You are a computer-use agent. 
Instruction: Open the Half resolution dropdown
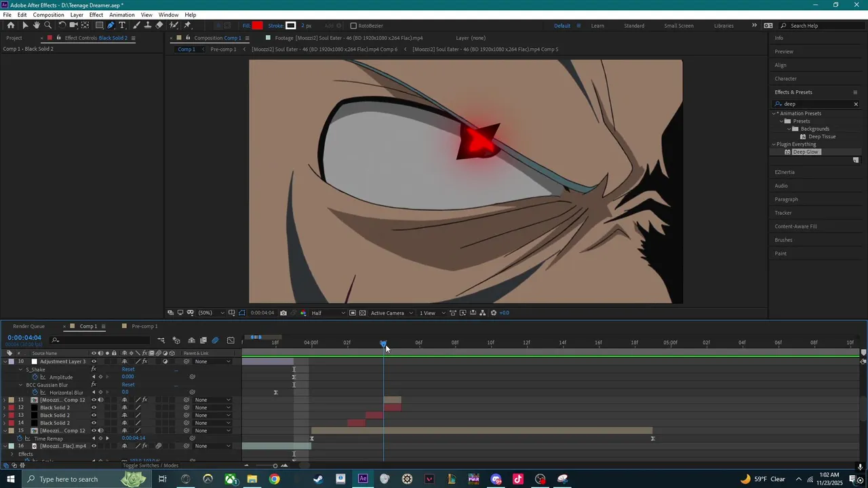coord(328,313)
